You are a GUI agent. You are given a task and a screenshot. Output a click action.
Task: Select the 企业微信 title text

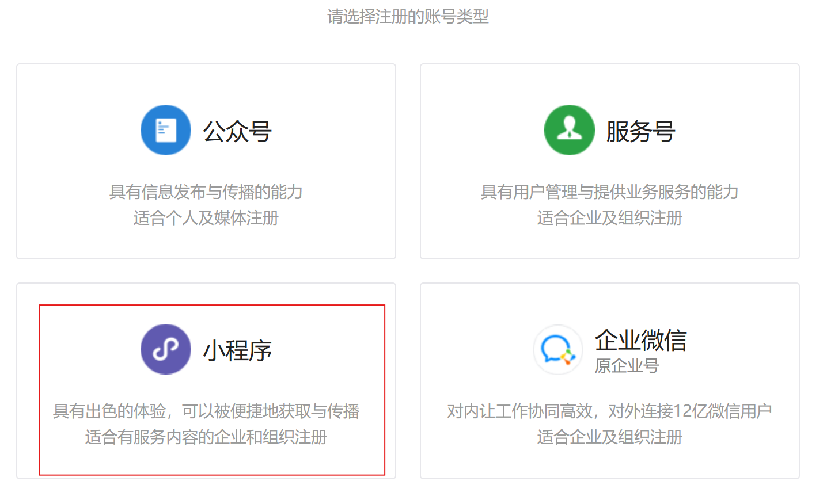click(x=641, y=340)
